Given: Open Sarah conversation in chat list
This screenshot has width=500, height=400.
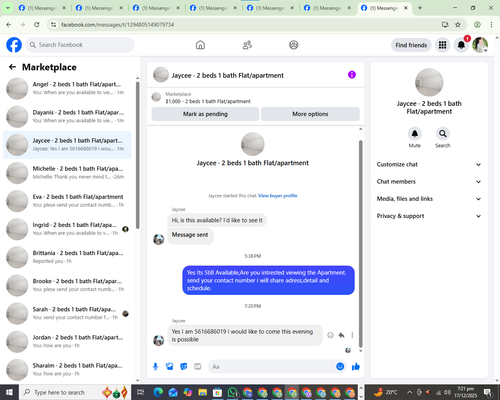Looking at the screenshot, I should click(x=67, y=313).
